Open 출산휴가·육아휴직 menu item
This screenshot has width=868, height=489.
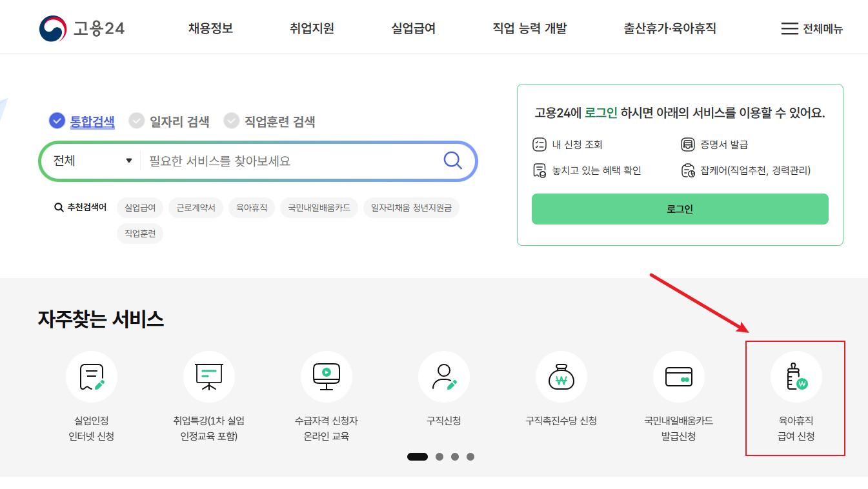pyautogui.click(x=669, y=28)
